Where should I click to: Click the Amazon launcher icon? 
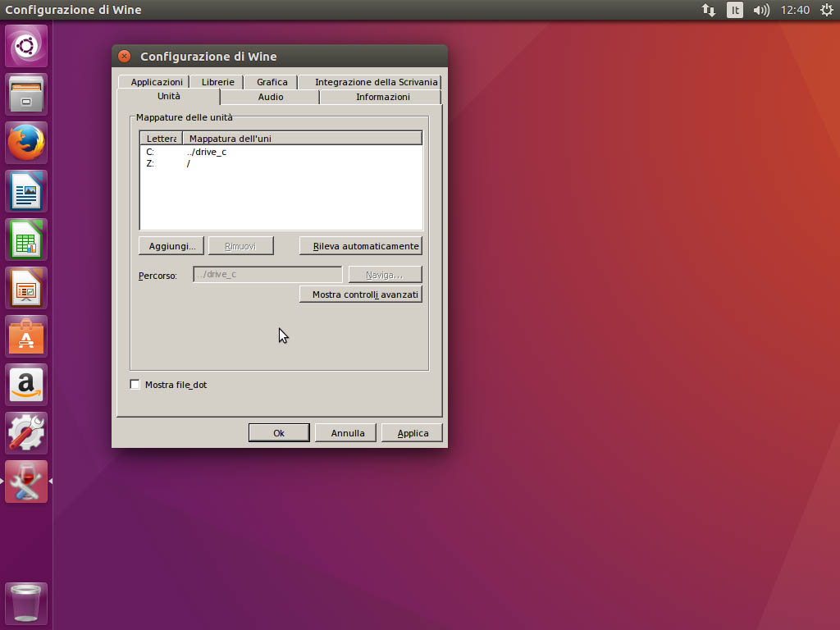27,385
